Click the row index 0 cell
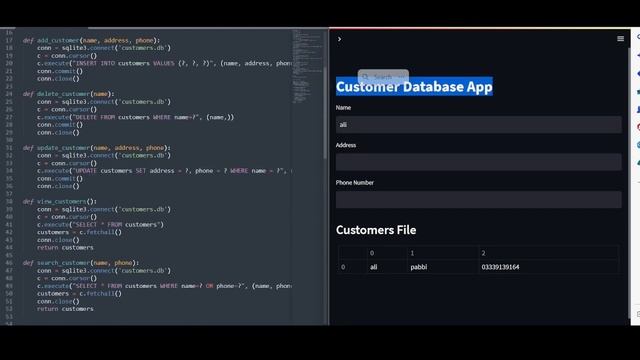This screenshot has height=360, width=640. [x=352, y=267]
